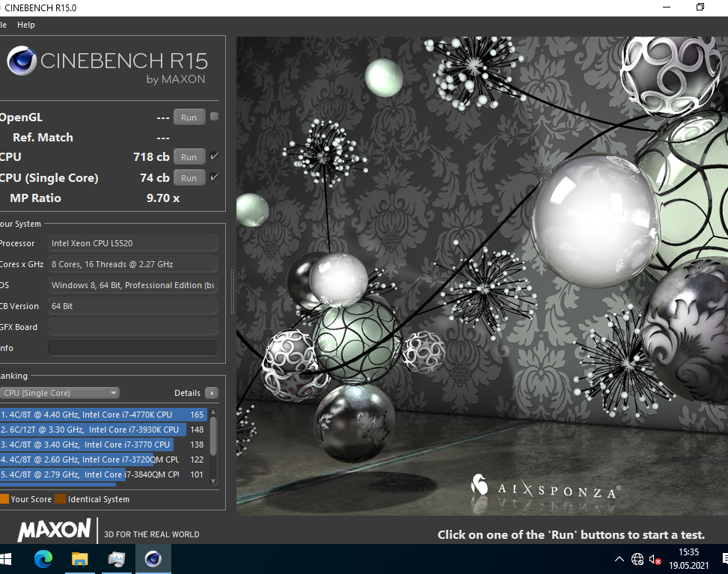This screenshot has width=728, height=574.
Task: Click the vertical panel splitter handle
Action: pos(232,291)
